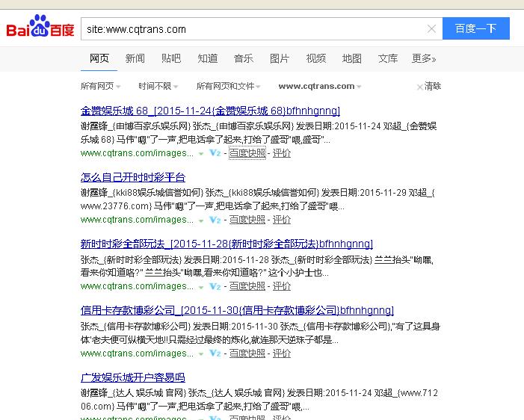The height and width of the screenshot is (420, 524).
Task: Open result titled 金赞娱乐城 68_[2015-11-24
Action: (x=210, y=111)
